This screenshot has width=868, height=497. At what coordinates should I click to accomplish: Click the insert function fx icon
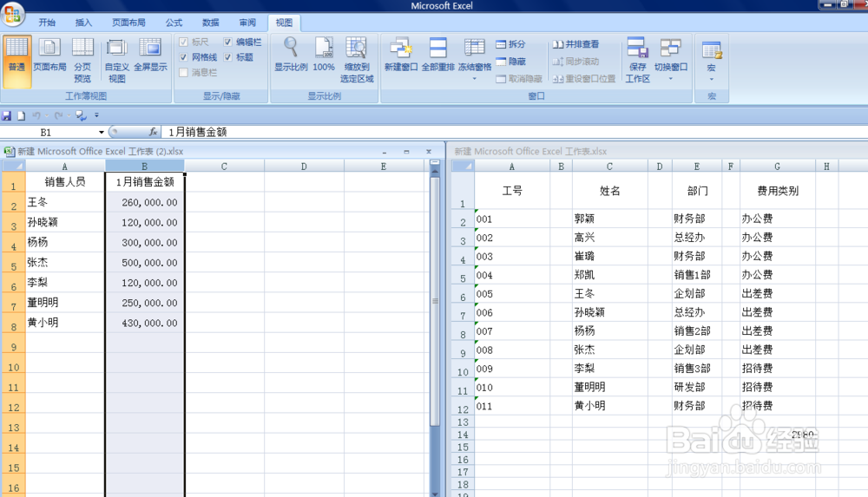tap(153, 132)
